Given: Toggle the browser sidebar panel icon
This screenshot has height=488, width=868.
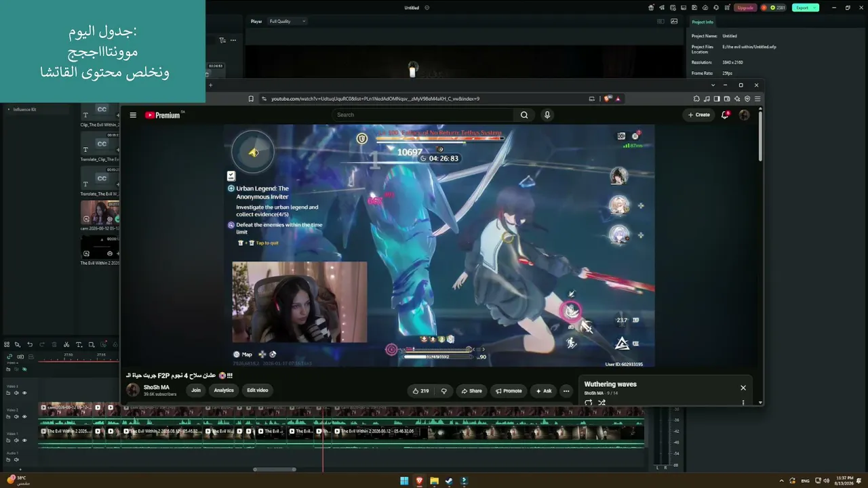Looking at the screenshot, I should 717,99.
